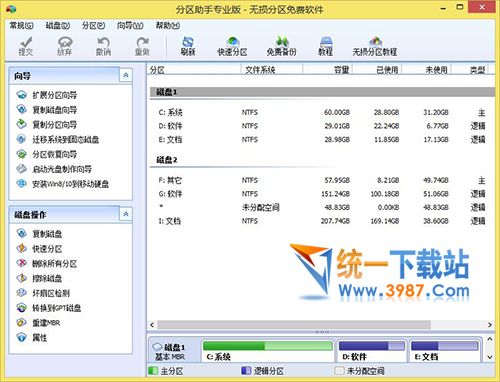Sort by the 文件系统 column header
The width and height of the screenshot is (500, 382).
[x=272, y=70]
